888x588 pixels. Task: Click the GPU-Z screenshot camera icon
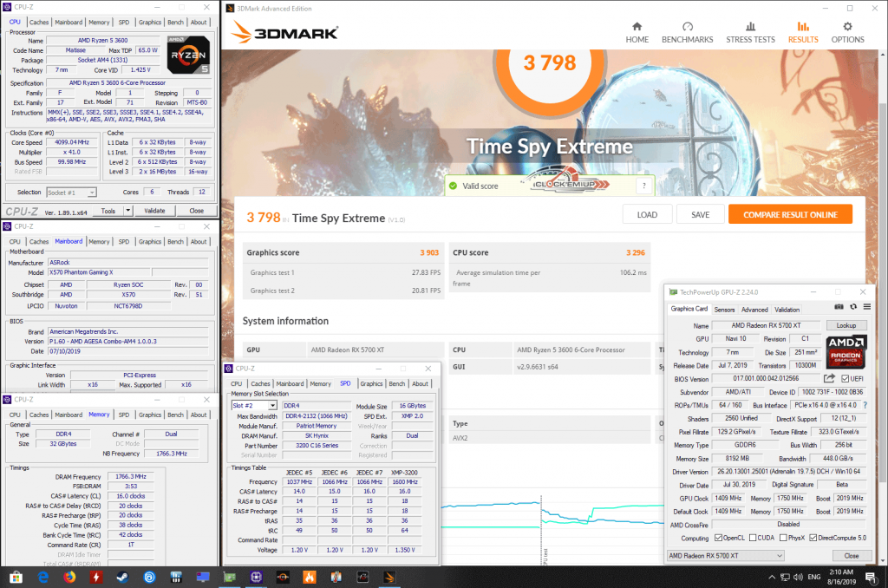coord(839,307)
